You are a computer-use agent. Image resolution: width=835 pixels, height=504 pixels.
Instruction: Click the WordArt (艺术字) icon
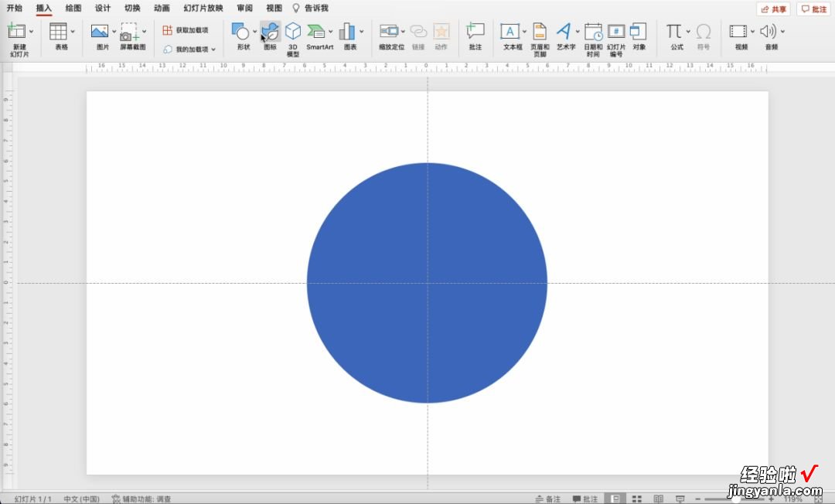click(564, 32)
